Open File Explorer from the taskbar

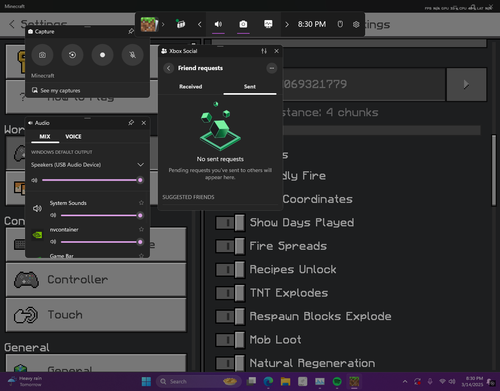tap(285, 381)
